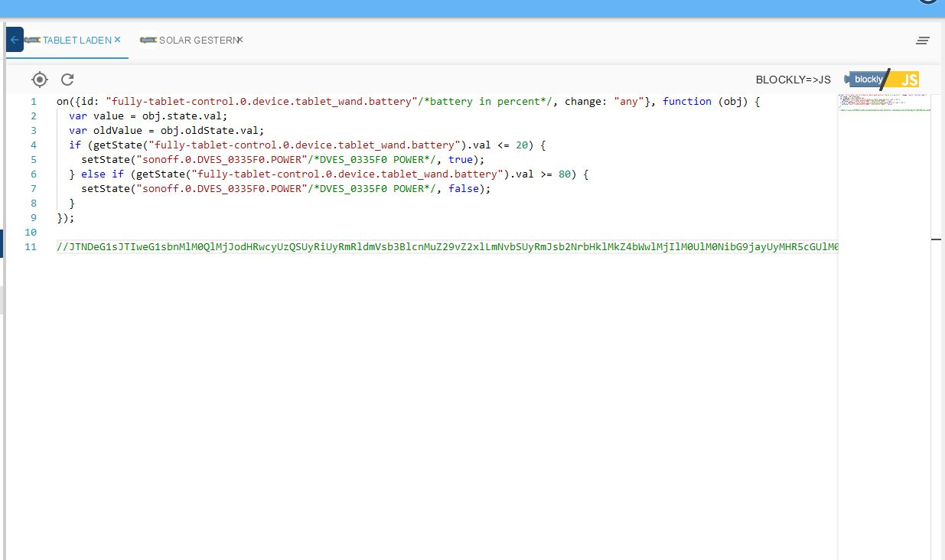945x560 pixels.
Task: Switch to the TABLET LADEN tab
Action: 77,40
